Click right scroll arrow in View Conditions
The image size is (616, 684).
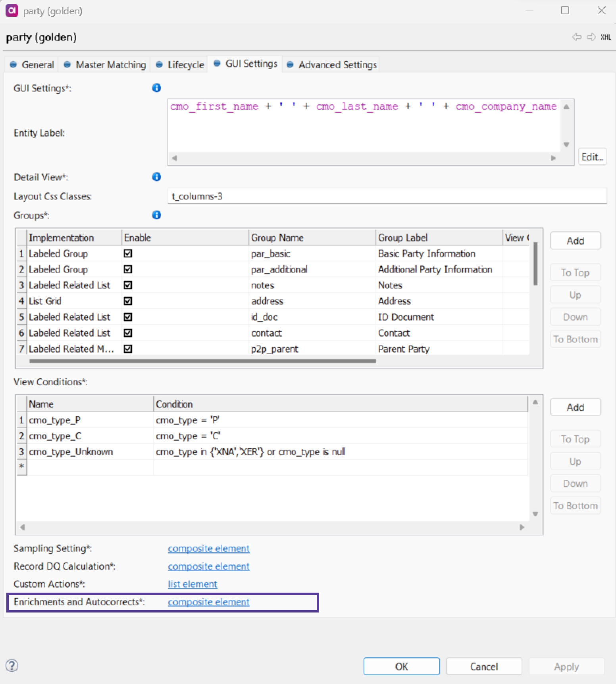click(x=522, y=527)
